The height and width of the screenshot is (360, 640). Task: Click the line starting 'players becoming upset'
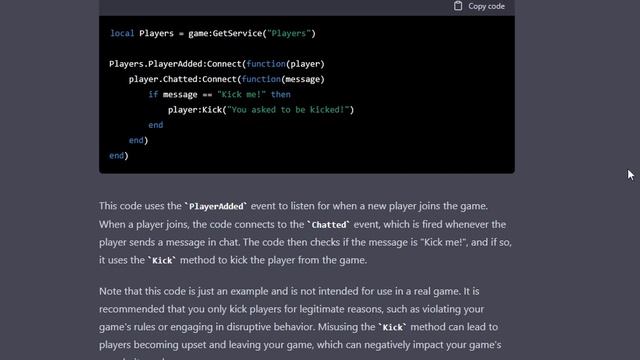[300, 345]
